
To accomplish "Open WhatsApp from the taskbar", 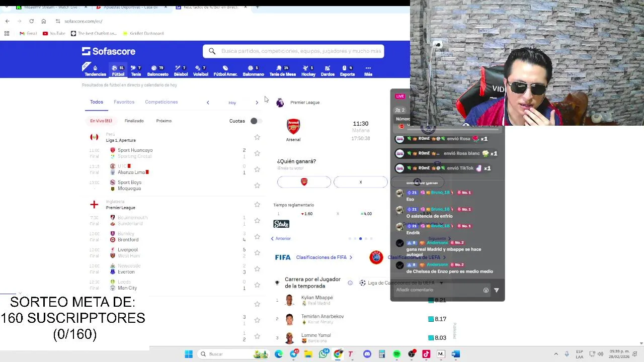I will (323, 354).
